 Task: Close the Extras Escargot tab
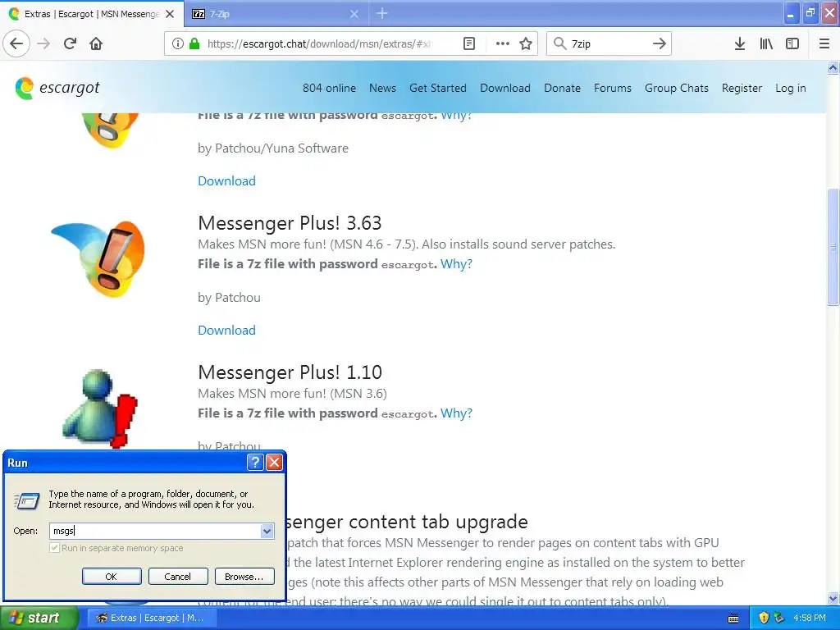[170, 14]
